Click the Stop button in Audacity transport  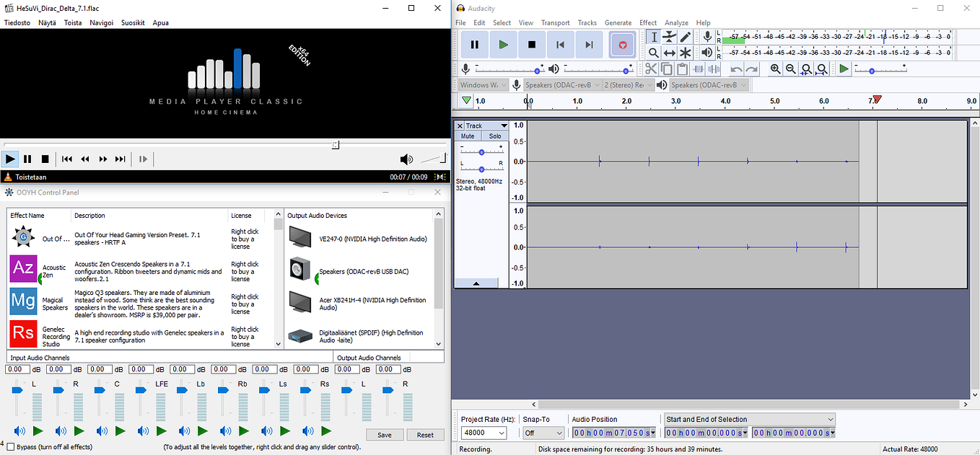coord(531,44)
